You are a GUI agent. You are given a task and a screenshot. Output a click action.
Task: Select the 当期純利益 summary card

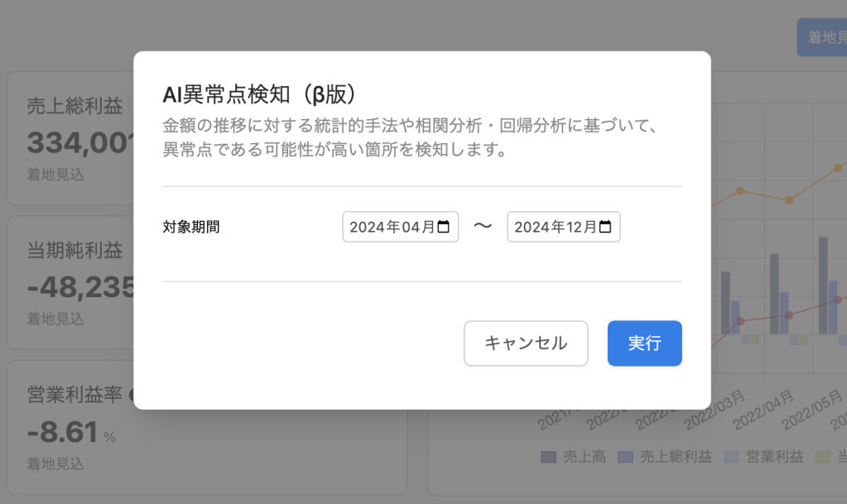(x=70, y=282)
